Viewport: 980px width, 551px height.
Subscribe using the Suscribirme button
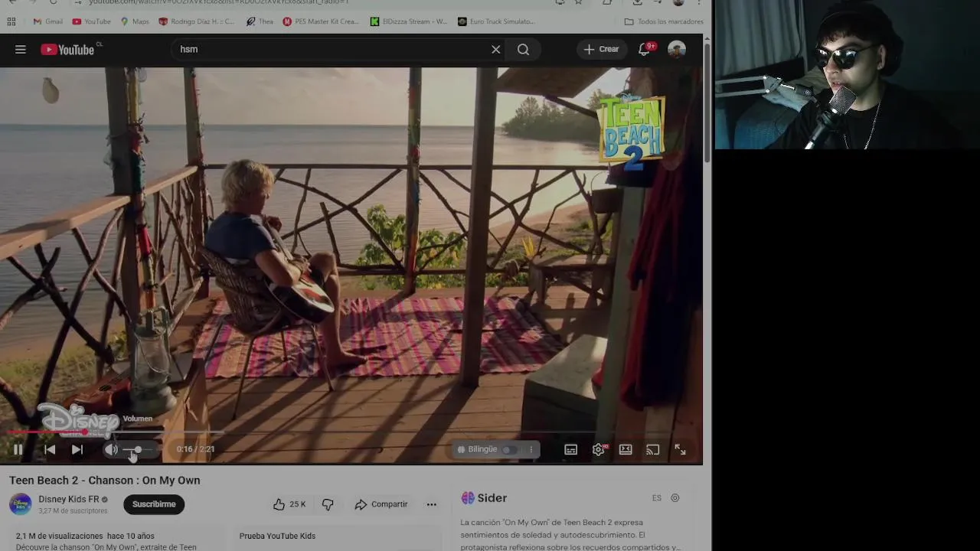coord(154,504)
